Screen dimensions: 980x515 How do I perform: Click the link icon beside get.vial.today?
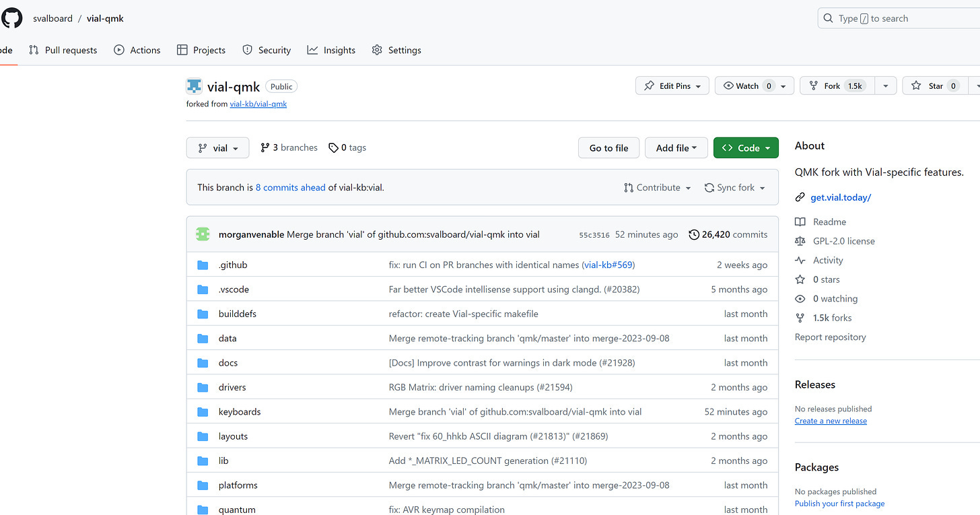point(800,197)
